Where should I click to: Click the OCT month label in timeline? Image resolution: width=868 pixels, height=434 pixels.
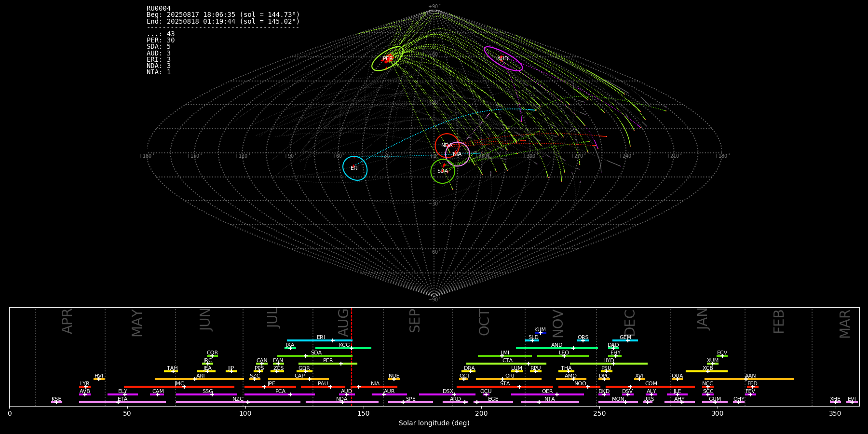point(484,323)
